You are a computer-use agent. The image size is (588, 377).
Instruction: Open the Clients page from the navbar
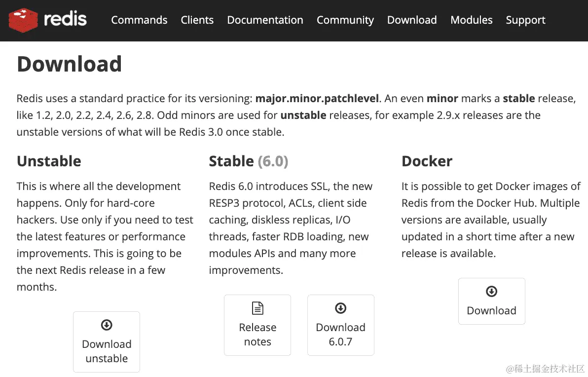[x=197, y=20]
